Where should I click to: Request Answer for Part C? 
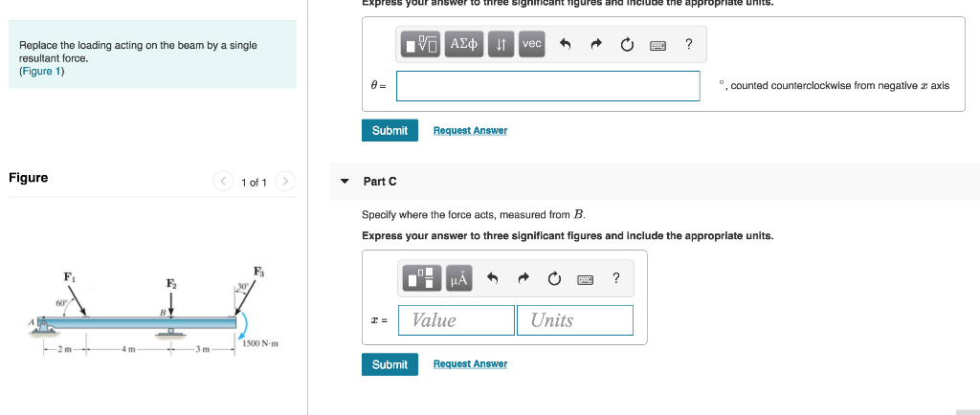click(470, 363)
